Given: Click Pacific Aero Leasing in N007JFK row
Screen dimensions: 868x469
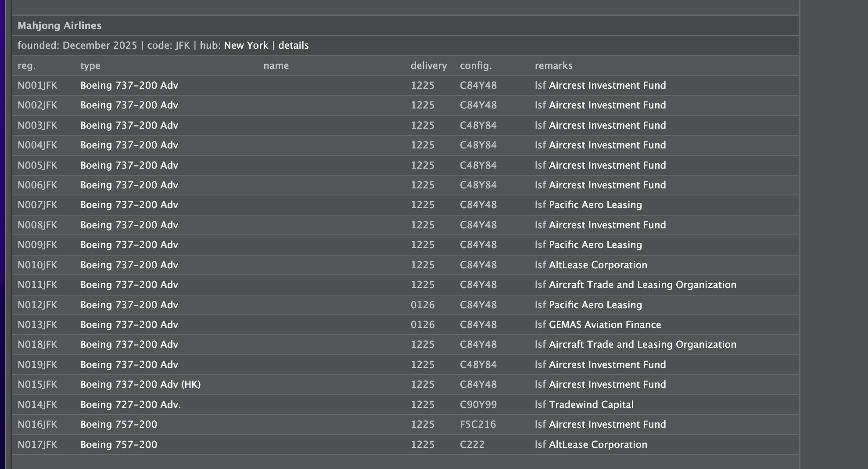Looking at the screenshot, I should pos(595,205).
